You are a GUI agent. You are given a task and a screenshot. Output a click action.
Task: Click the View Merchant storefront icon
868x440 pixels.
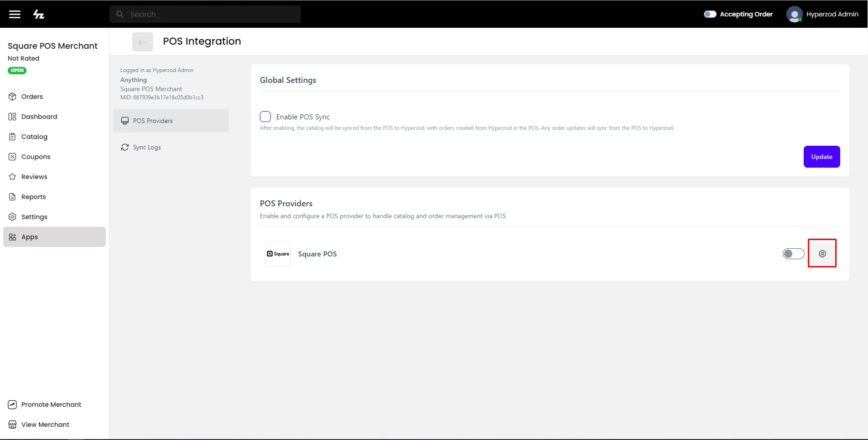(12, 425)
